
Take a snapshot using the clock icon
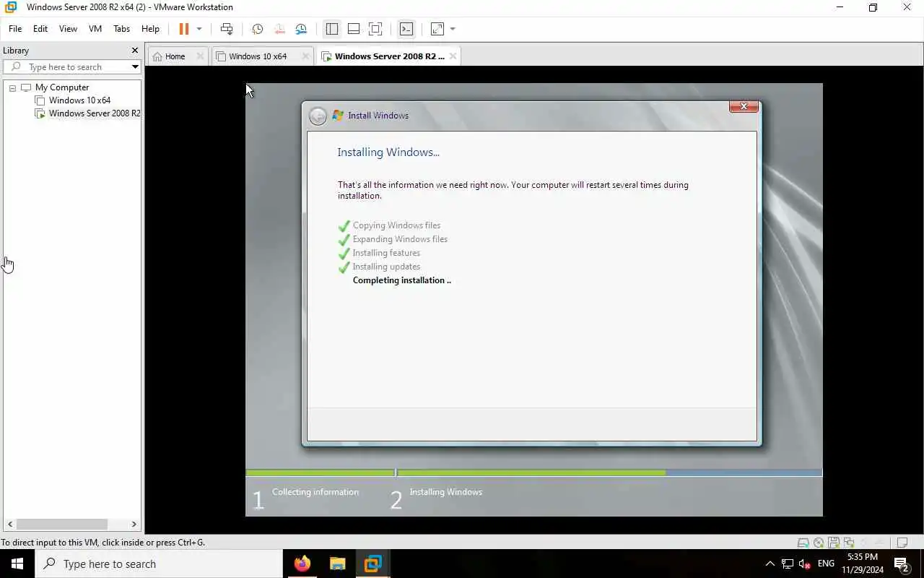tap(257, 29)
